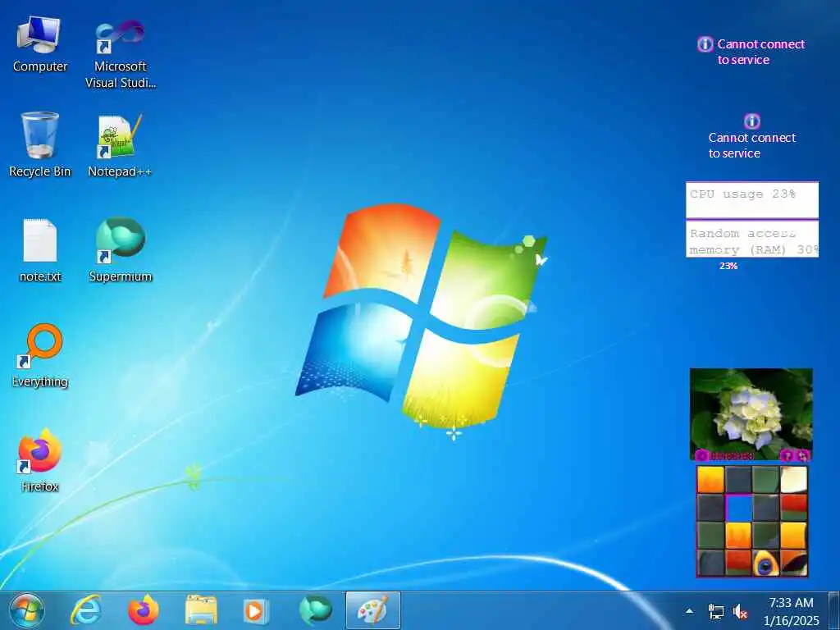Click the white puzzle tile
Image resolution: width=840 pixels, height=630 pixels.
coord(793,479)
